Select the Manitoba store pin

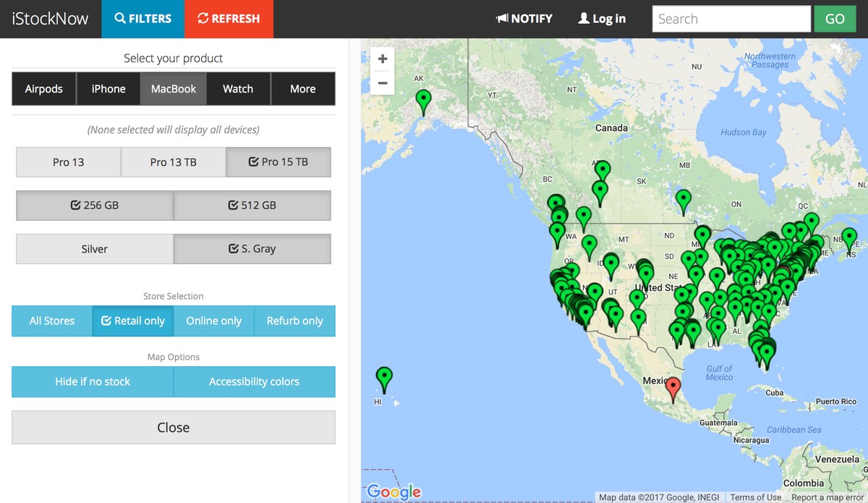(x=683, y=202)
